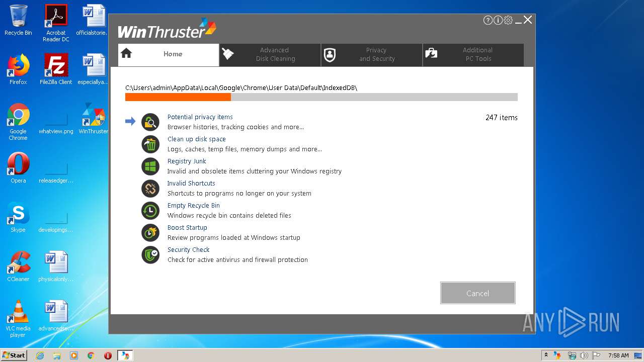Select the Firefox desktop icon
This screenshot has width=644, height=362.
(18, 69)
